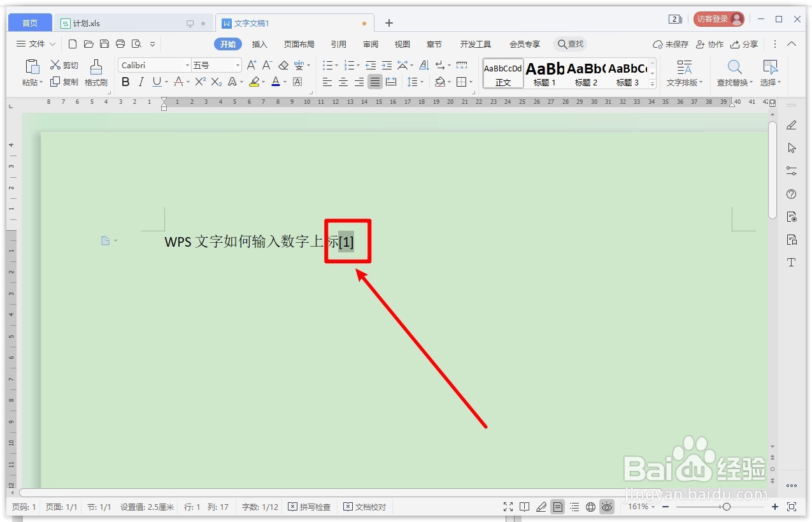
Task: Select the text highlight color tool
Action: 254,82
